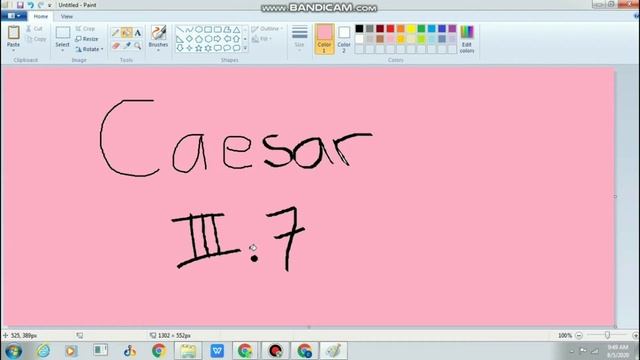
Task: Open Edit colors dialog
Action: coord(467,39)
